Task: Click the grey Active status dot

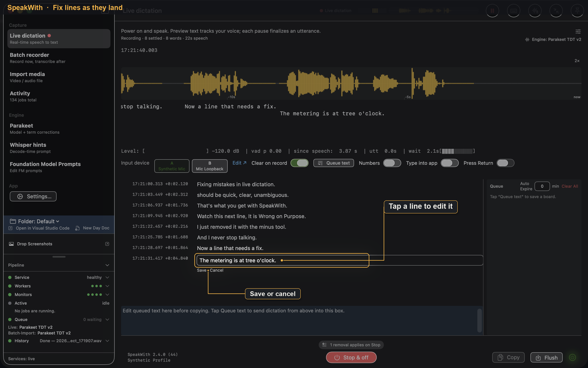Action: coord(10,303)
